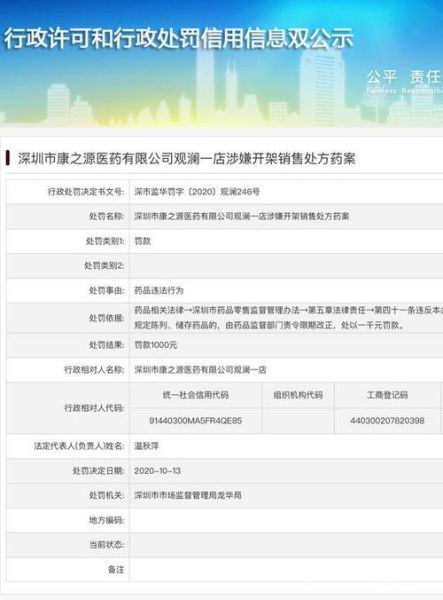This screenshot has width=443, height=600.
Task: Click the 行政相对人名称 label
Action: (x=94, y=370)
